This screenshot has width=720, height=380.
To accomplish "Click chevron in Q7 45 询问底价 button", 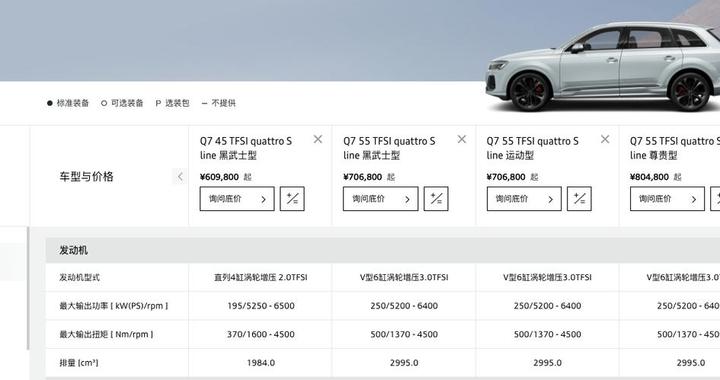I will pyautogui.click(x=264, y=199).
